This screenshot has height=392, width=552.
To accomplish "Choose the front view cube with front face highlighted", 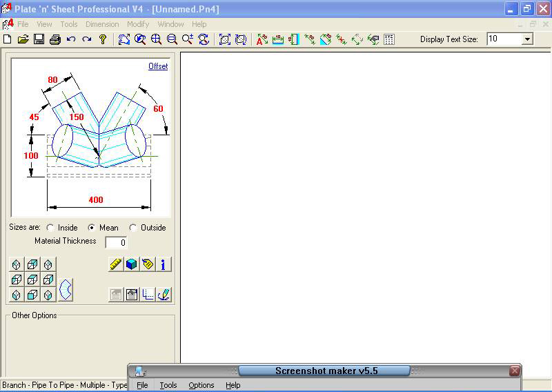I will point(32,295).
